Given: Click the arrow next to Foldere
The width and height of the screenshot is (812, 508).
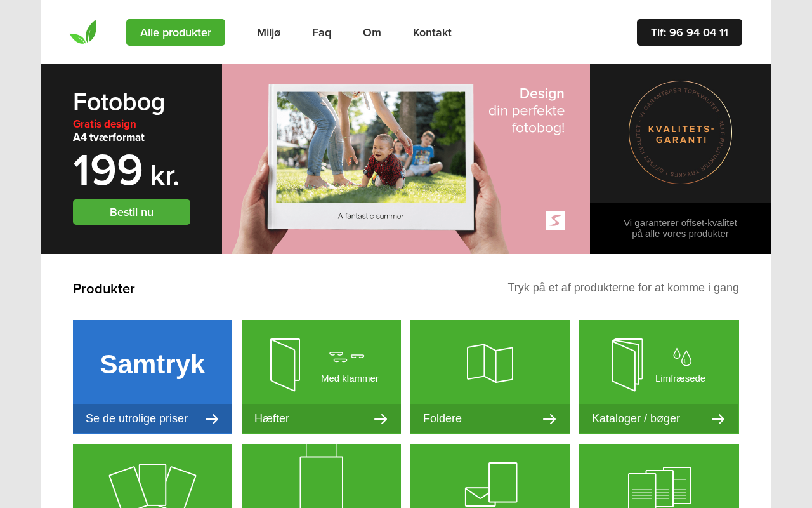Looking at the screenshot, I should [x=549, y=419].
